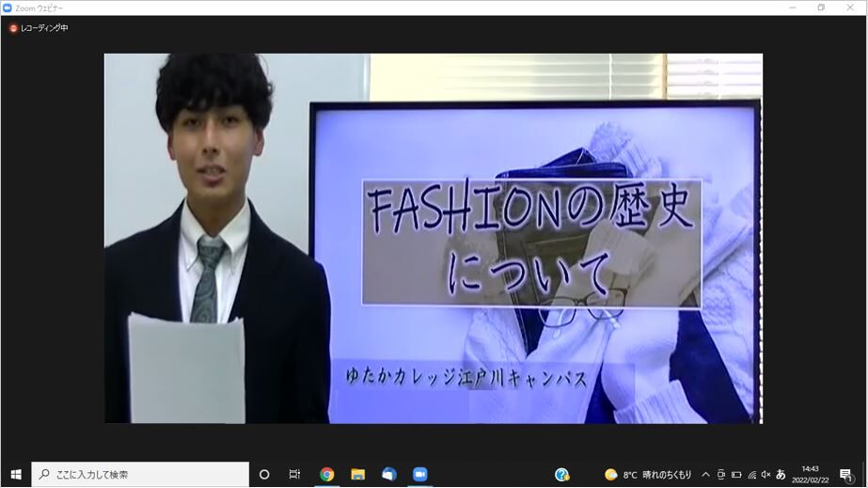Click the レコーディング中 recording indicator
Viewport: 868px width, 488px height.
(x=39, y=27)
